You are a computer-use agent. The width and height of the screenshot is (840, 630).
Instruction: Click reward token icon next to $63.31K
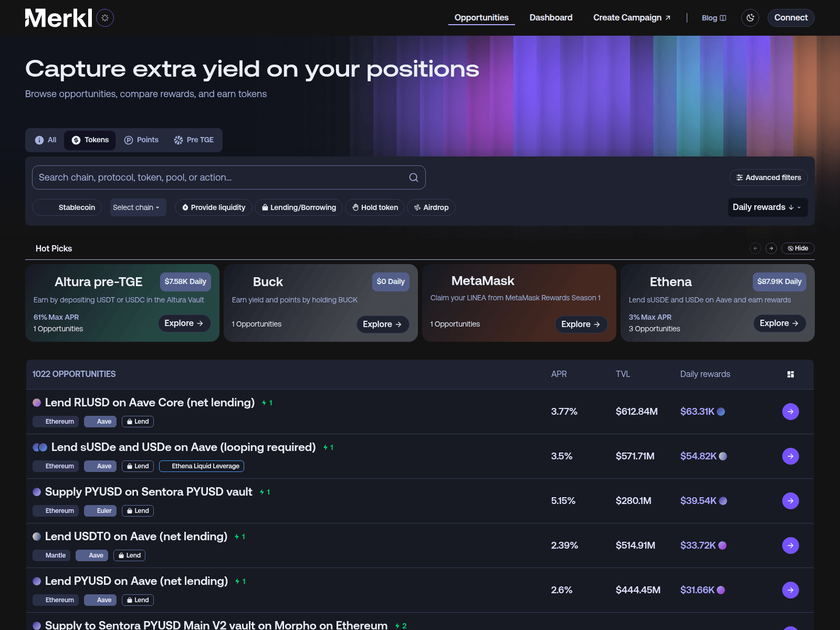[x=721, y=412]
